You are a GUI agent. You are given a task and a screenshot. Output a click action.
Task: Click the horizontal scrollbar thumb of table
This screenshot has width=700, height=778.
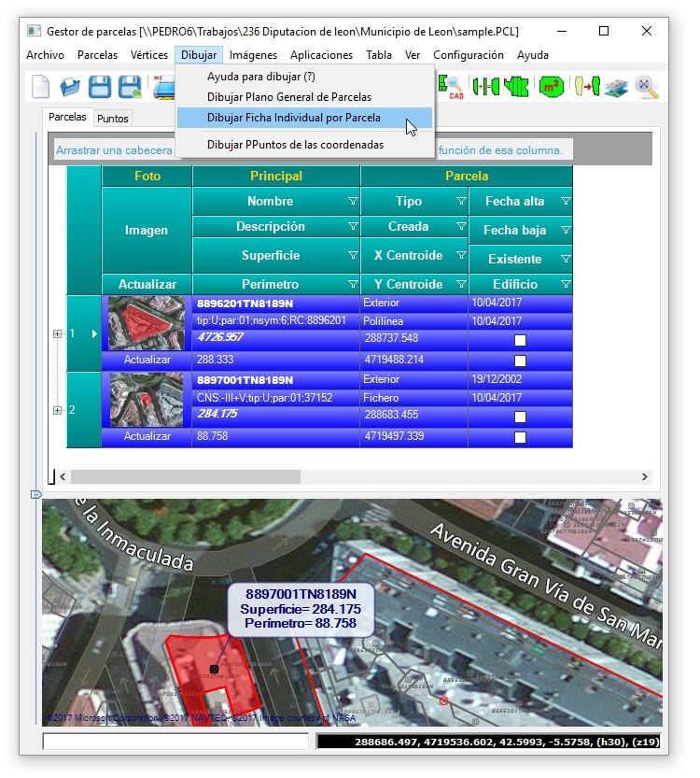[x=186, y=477]
